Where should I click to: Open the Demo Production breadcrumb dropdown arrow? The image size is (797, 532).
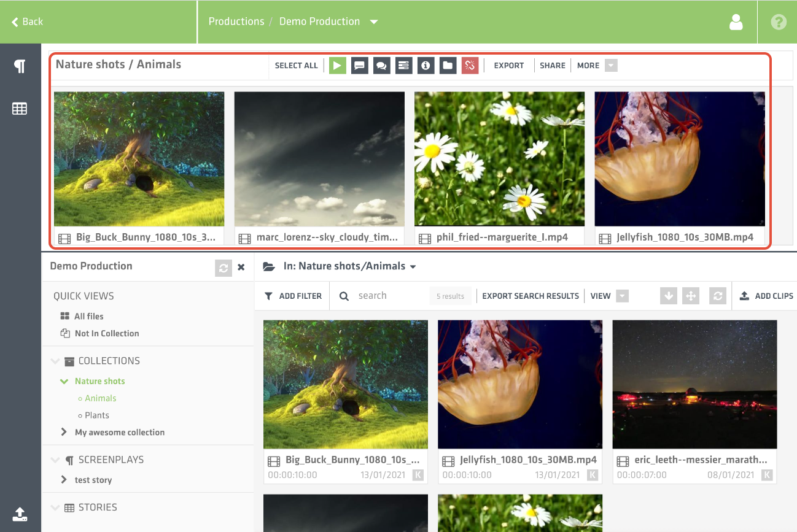point(373,22)
